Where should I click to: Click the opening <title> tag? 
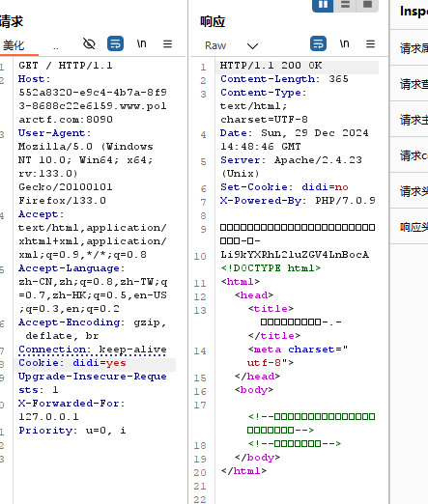271,309
